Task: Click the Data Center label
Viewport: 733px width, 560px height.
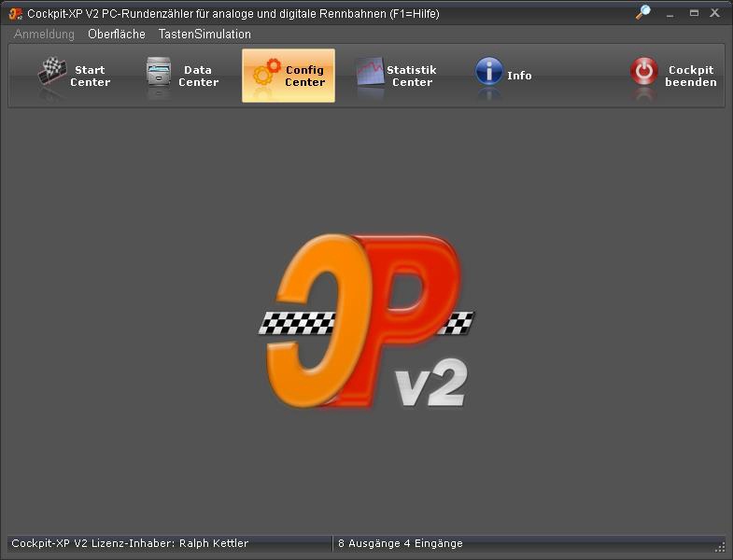Action: 198,76
